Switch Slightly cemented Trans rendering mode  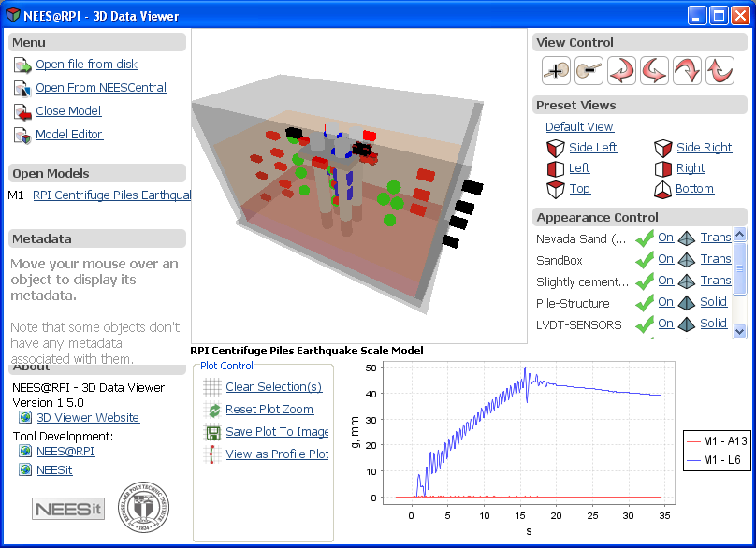click(716, 280)
